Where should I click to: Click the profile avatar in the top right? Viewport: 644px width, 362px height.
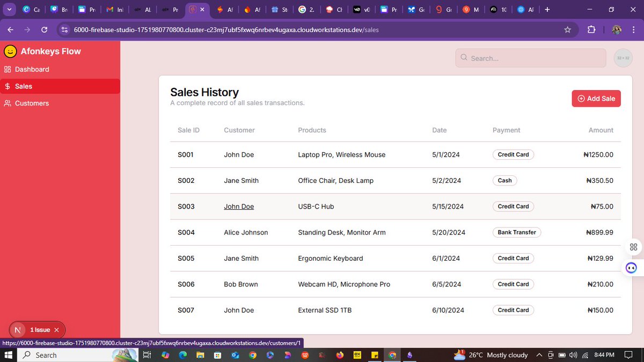click(623, 57)
